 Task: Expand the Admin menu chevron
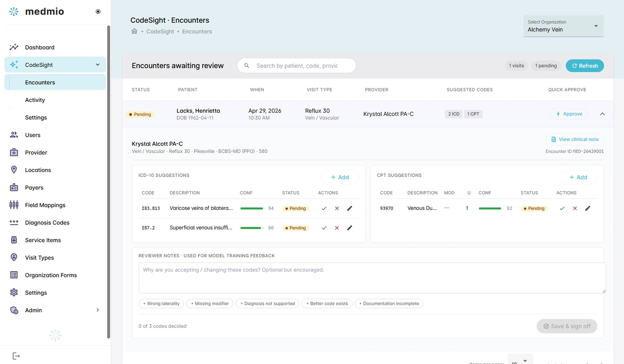pyautogui.click(x=98, y=310)
